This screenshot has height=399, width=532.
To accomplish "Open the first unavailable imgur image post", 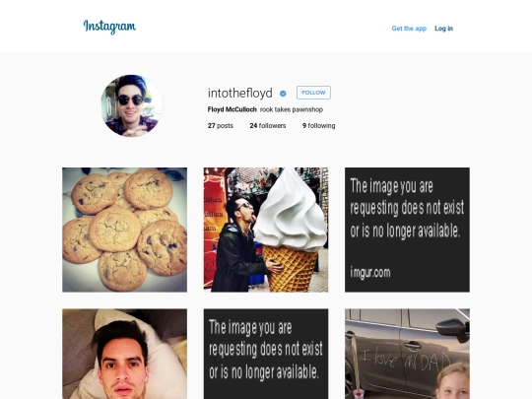I will (x=407, y=230).
